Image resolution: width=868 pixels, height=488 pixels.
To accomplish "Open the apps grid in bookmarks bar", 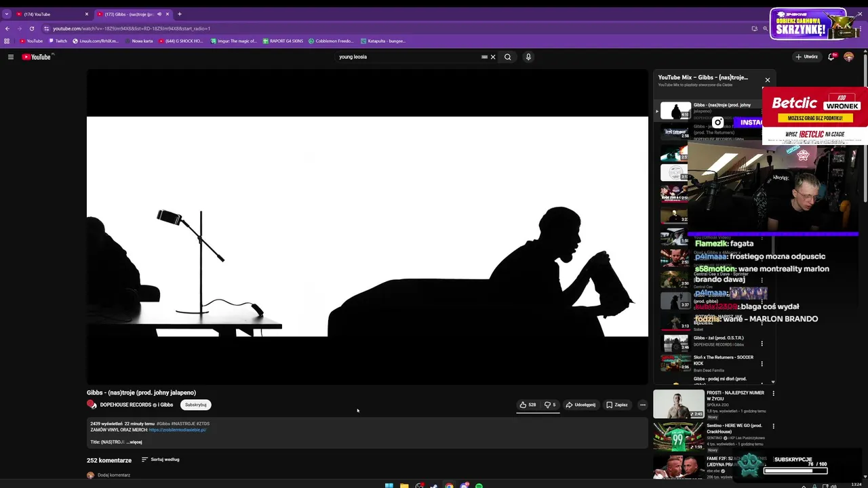I will pos(7,41).
